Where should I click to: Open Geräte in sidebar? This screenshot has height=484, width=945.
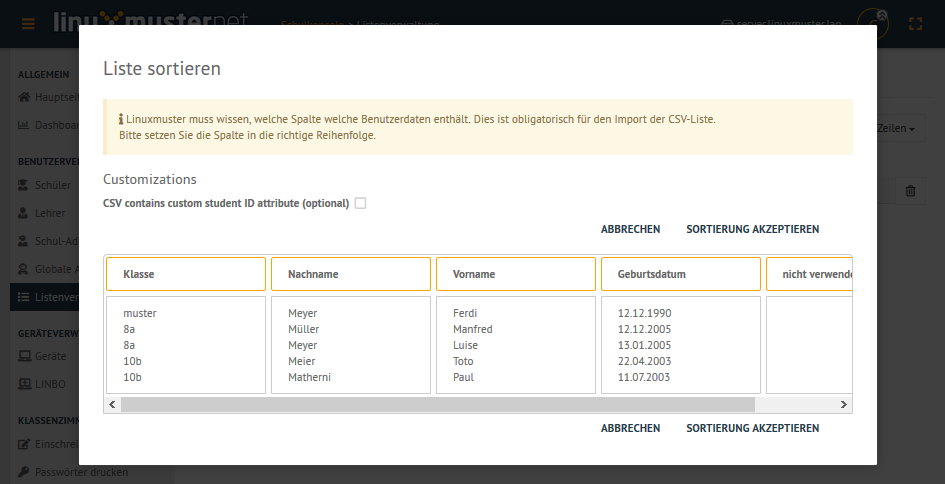[51, 356]
